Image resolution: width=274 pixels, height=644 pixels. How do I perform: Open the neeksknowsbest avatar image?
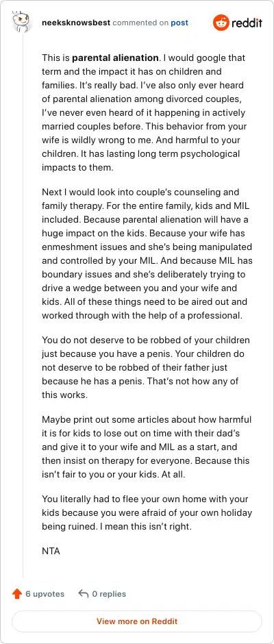pyautogui.click(x=22, y=22)
